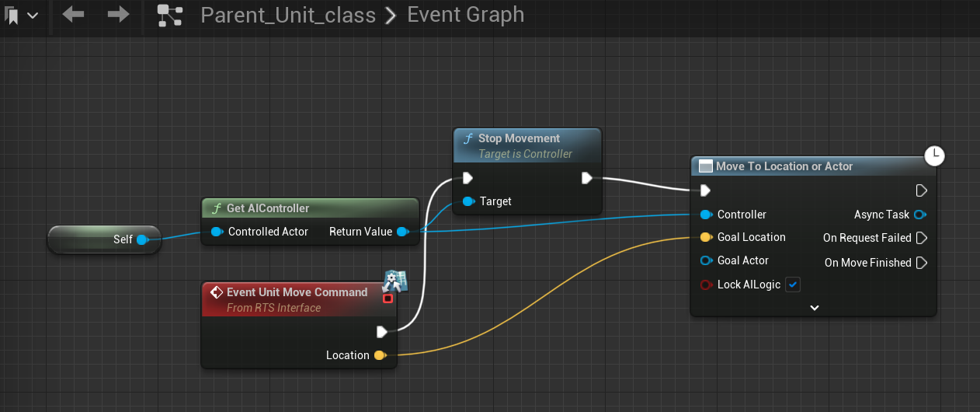This screenshot has width=980, height=412.
Task: Click the Goal Actor input pin
Action: pos(705,260)
